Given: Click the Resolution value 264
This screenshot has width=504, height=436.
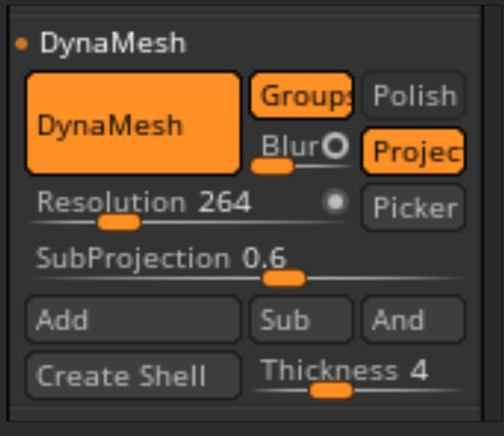Looking at the screenshot, I should [x=225, y=202].
